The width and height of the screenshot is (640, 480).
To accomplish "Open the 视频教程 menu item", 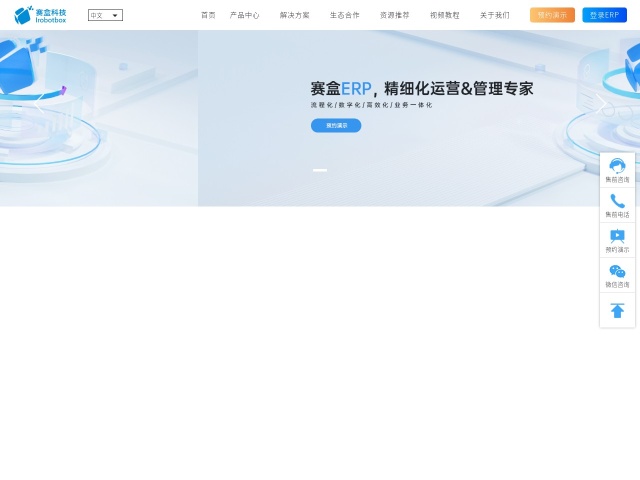I will 444,15.
